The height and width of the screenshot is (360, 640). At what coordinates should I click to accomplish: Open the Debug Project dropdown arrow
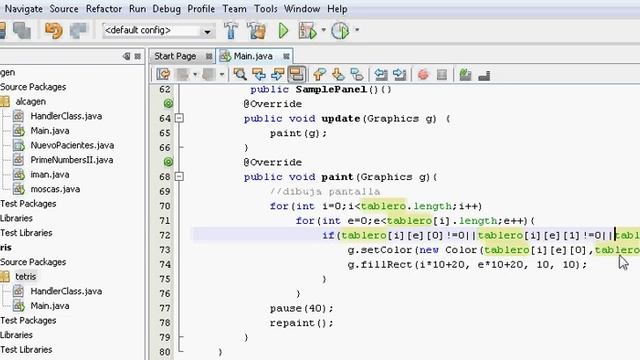323,30
